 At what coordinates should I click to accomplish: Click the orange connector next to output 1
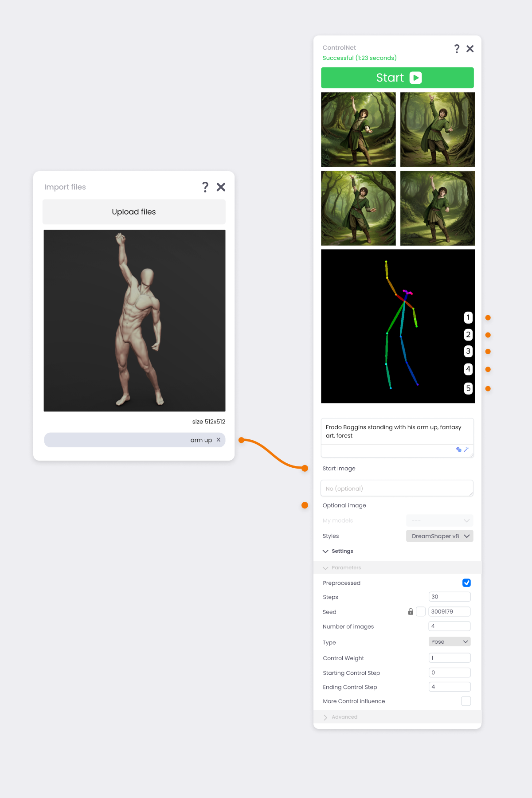(488, 317)
